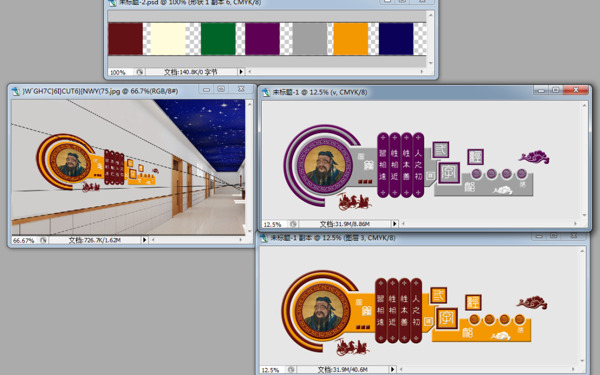Click the Photoshop document icon in the corridor JPG title bar

(x=16, y=91)
